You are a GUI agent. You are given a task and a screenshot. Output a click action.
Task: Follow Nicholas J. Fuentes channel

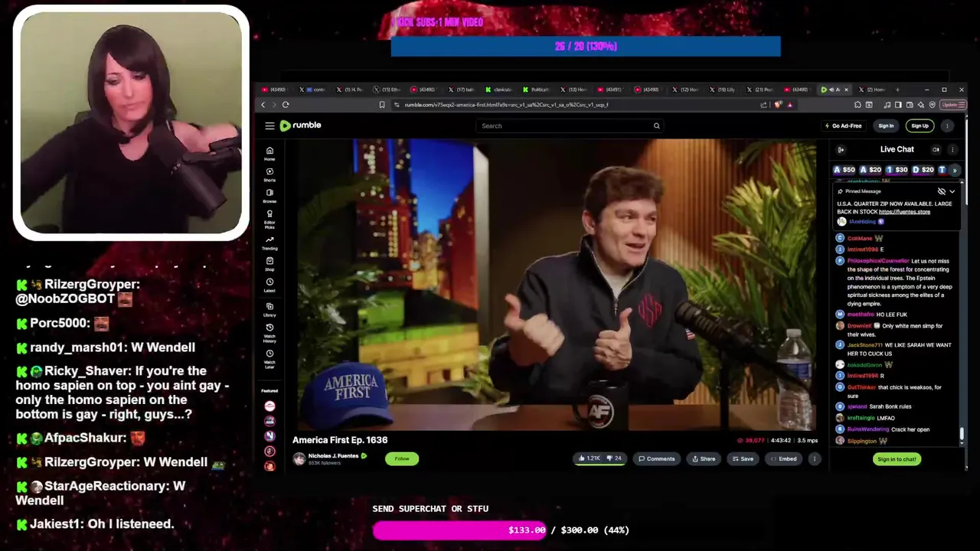coord(402,458)
